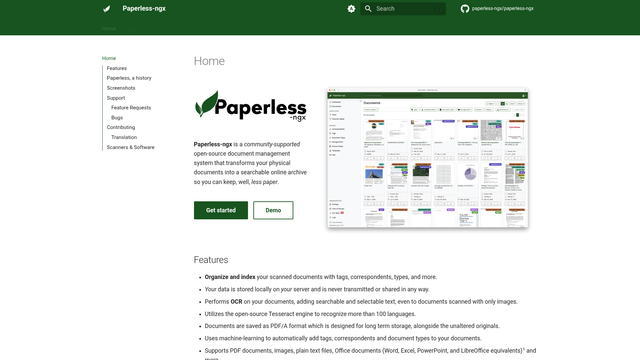
Task: Open Bugs sidebar link
Action: (117, 118)
